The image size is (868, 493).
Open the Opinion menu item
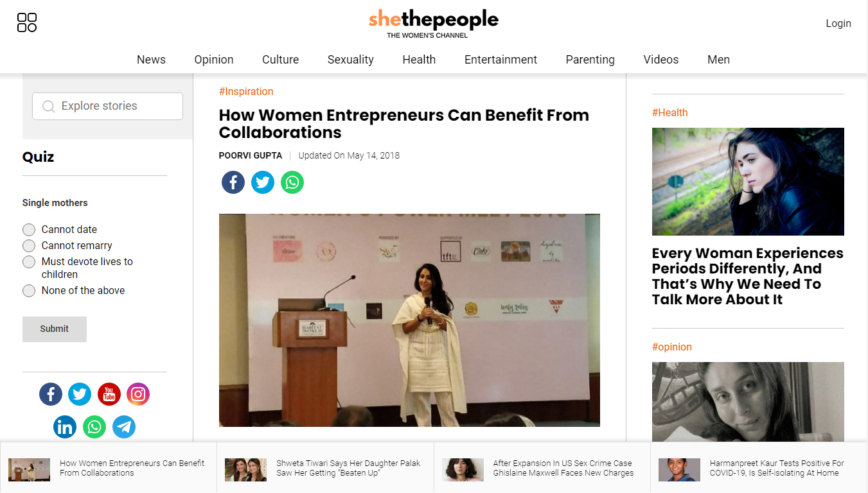[214, 60]
